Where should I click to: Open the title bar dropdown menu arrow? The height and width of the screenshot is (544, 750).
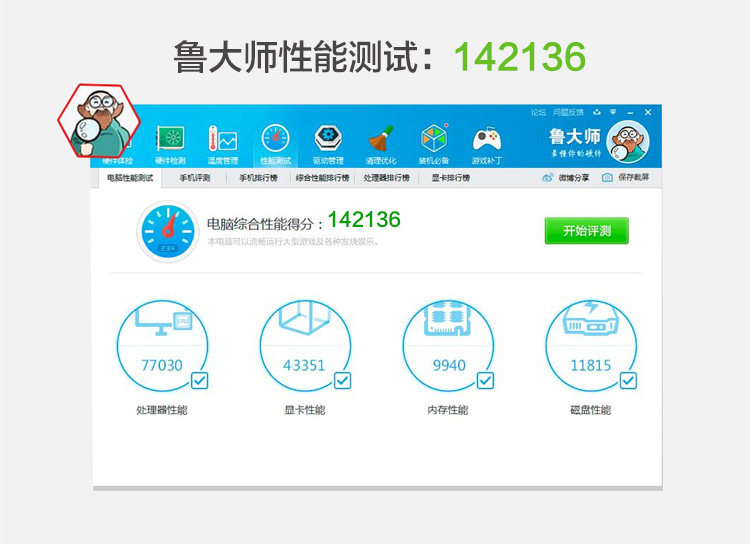613,112
